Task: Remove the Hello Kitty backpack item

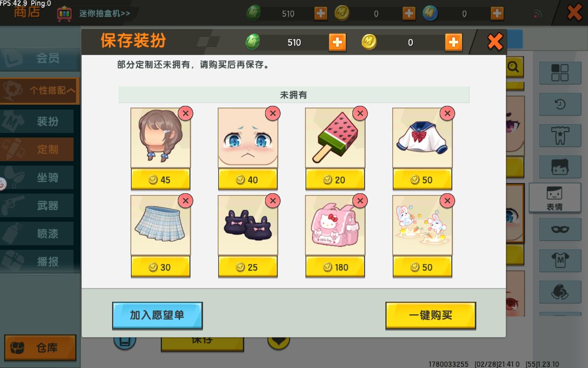Action: (360, 201)
